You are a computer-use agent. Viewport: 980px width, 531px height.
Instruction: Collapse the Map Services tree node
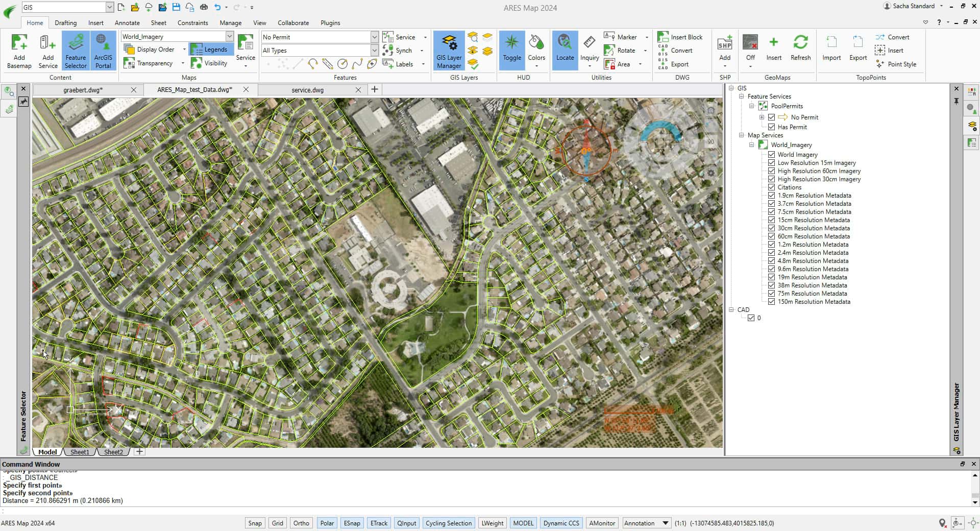(x=741, y=135)
